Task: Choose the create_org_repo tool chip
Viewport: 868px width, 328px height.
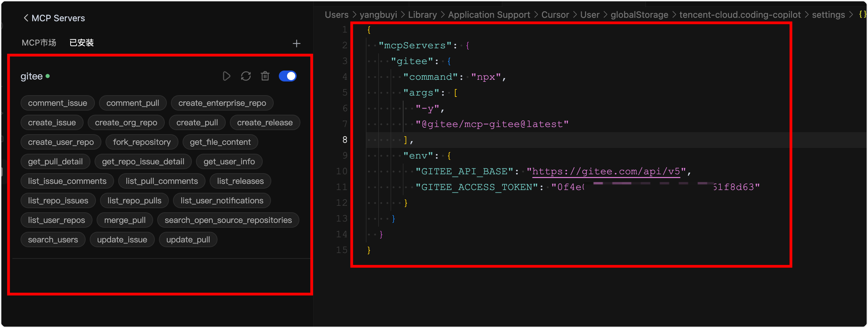Action: pos(126,123)
